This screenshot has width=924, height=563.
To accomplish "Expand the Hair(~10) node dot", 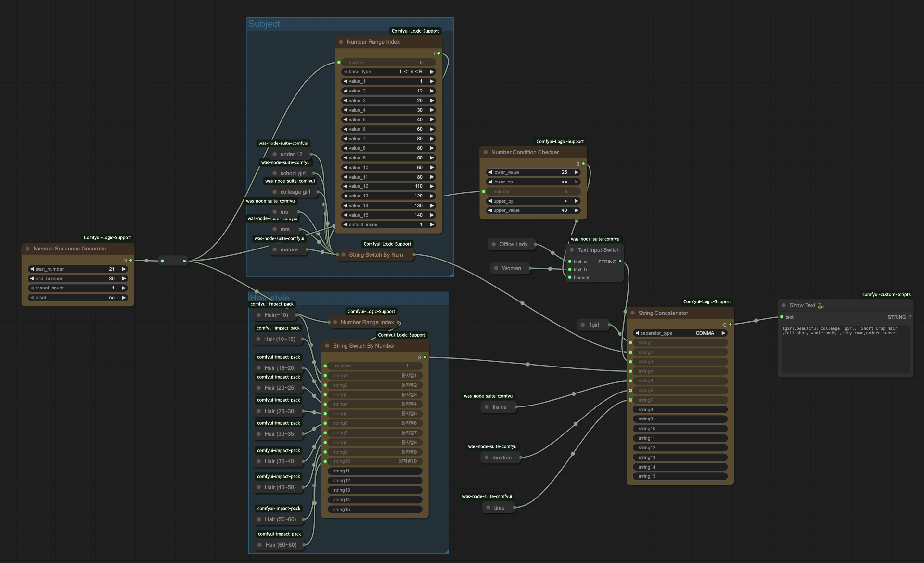I will click(x=258, y=315).
